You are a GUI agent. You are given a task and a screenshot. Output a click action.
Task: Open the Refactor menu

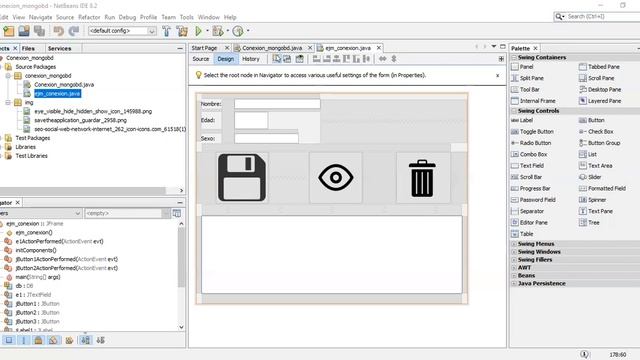(x=89, y=17)
